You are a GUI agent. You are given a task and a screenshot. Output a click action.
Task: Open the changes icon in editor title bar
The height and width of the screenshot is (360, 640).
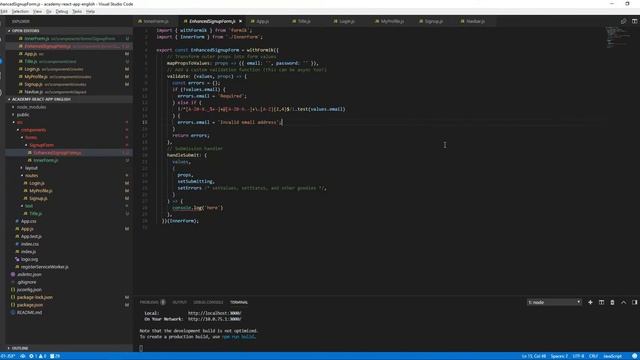(x=623, y=21)
